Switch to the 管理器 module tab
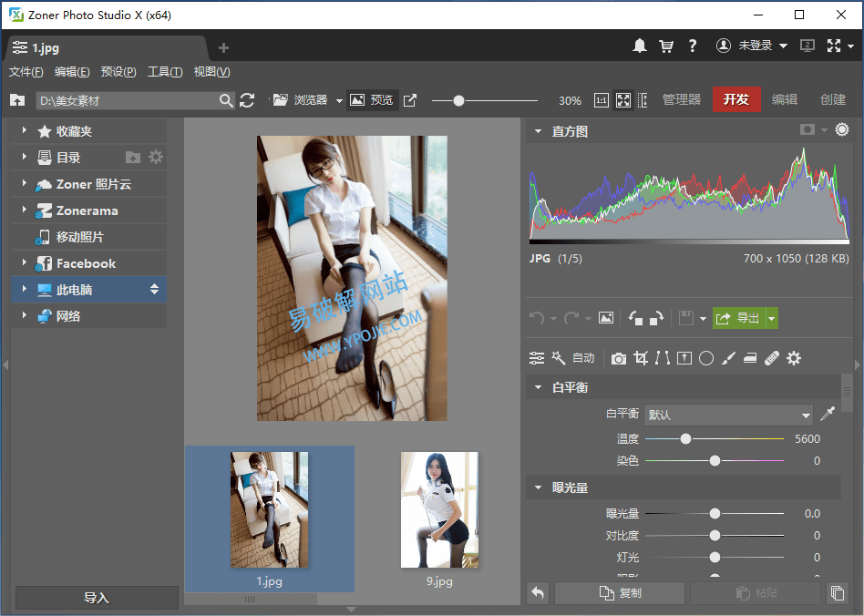This screenshot has width=864, height=616. (681, 100)
